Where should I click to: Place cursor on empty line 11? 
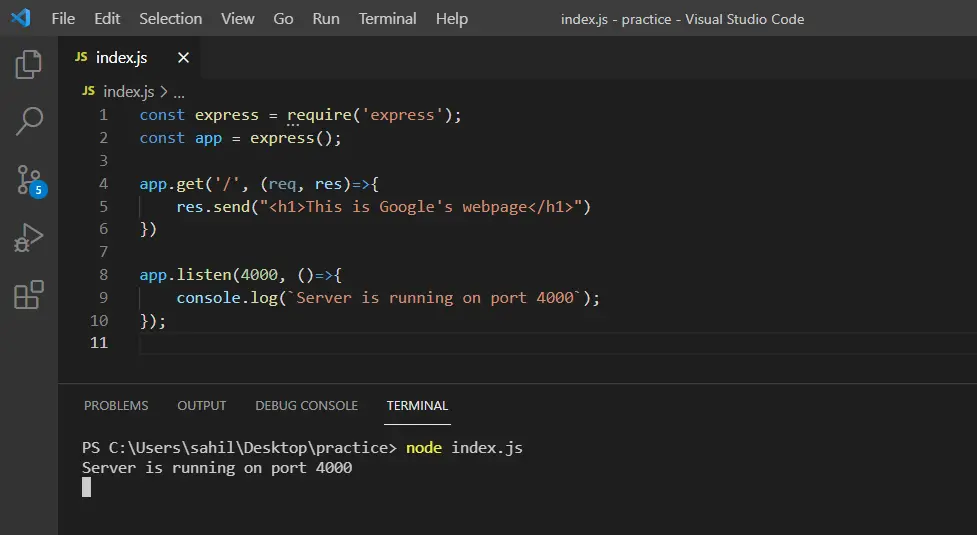click(x=558, y=343)
